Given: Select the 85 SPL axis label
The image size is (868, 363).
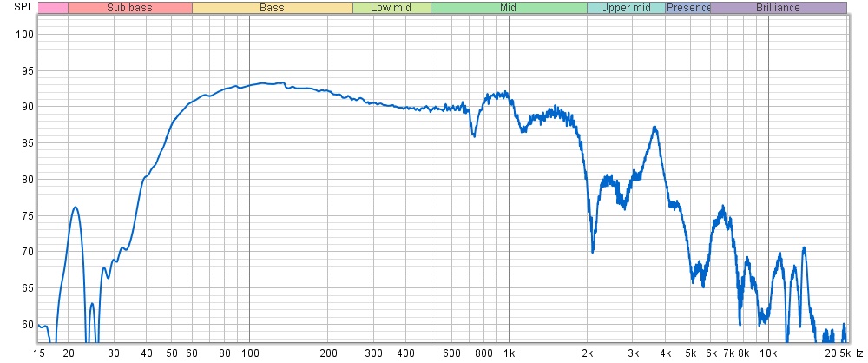Looking at the screenshot, I should (29, 143).
